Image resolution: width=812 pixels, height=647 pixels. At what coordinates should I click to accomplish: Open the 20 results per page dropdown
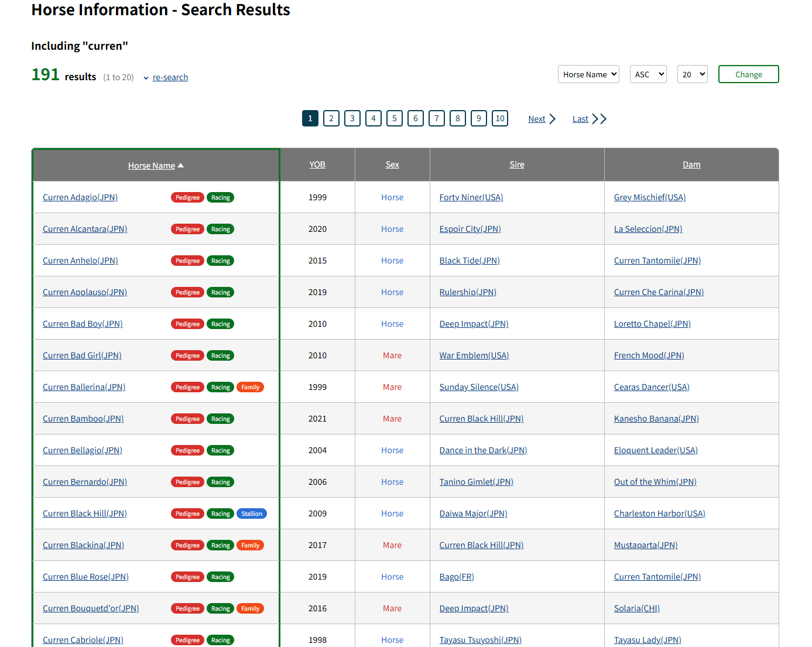coord(692,74)
